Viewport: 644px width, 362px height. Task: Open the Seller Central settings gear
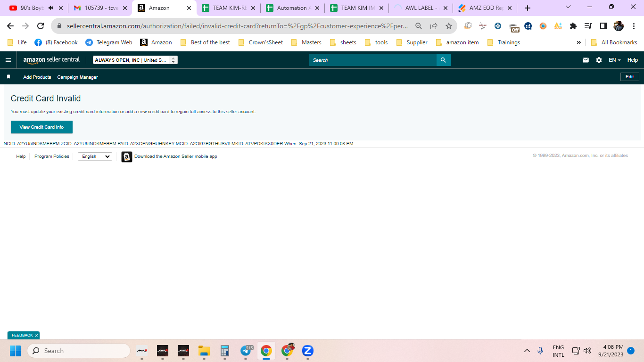599,60
